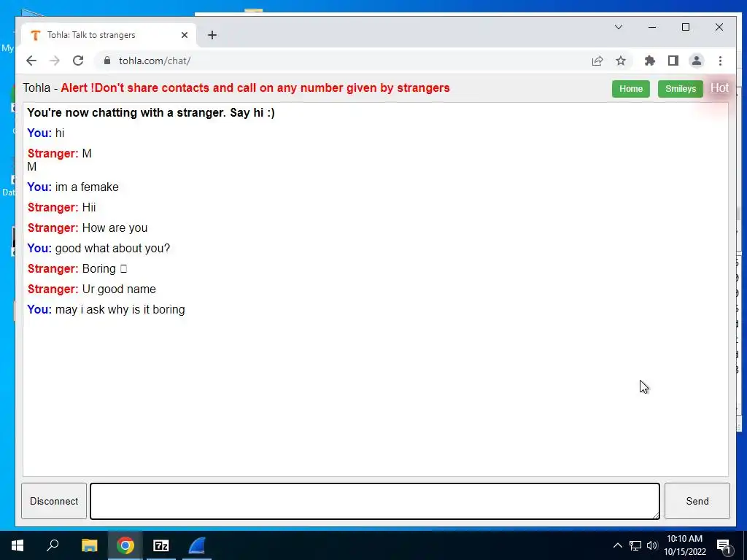The height and width of the screenshot is (560, 747).
Task: Send the chat message
Action: pos(697,501)
